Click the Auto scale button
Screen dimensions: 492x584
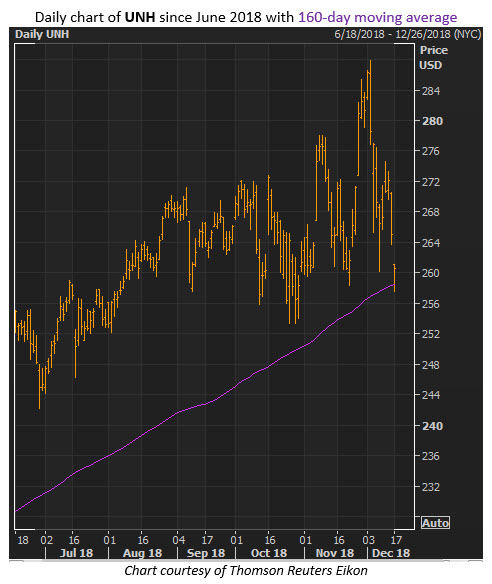coord(435,523)
